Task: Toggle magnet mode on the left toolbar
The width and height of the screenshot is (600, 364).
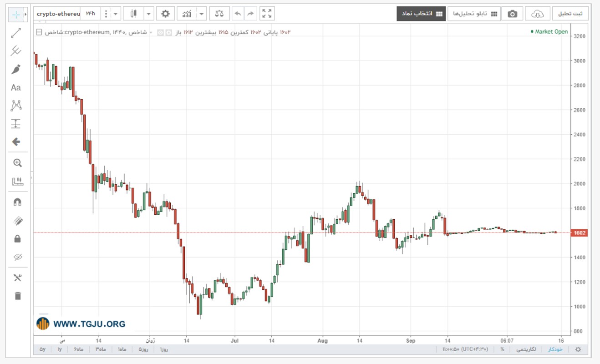Action: point(17,202)
